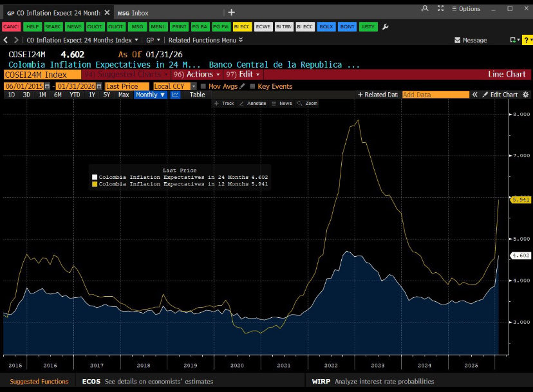Click the Last Price field selector
The height and width of the screenshot is (392, 533).
click(x=127, y=86)
